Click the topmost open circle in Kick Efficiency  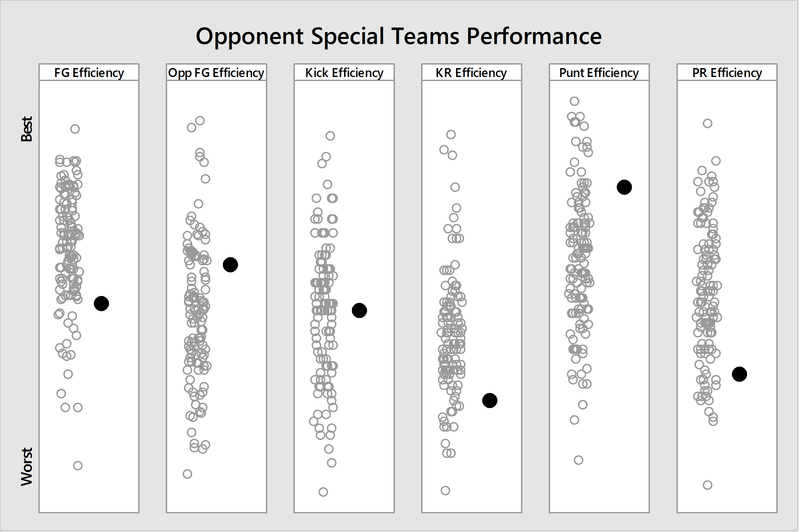tap(330, 136)
